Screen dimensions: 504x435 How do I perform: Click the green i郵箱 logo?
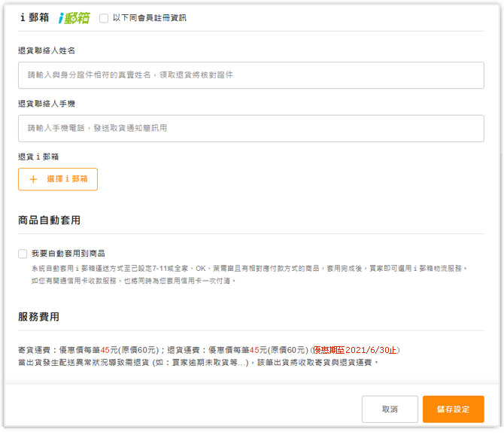pos(74,17)
